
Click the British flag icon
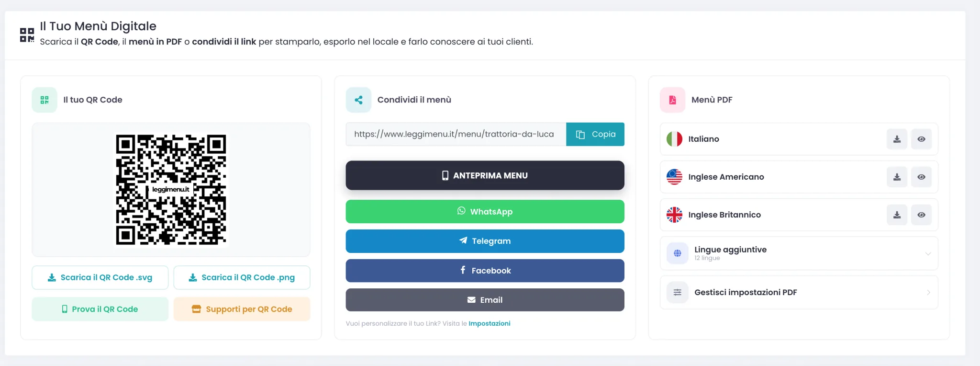(x=674, y=215)
